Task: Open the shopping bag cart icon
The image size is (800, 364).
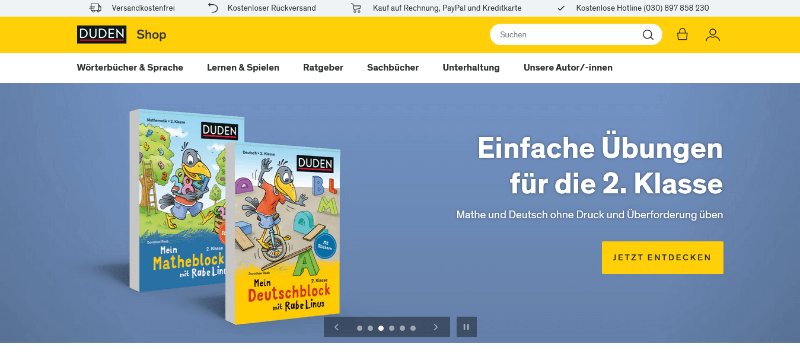Action: pos(682,34)
